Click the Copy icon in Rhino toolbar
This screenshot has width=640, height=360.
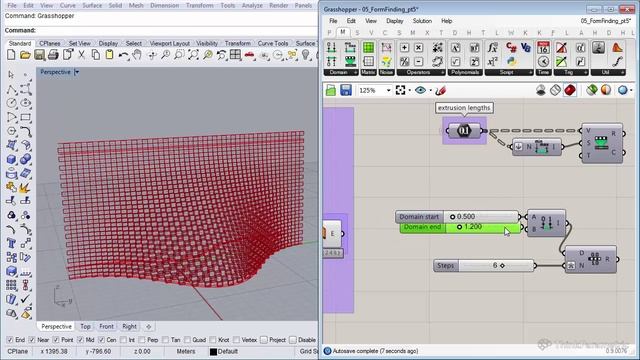[x=96, y=55]
